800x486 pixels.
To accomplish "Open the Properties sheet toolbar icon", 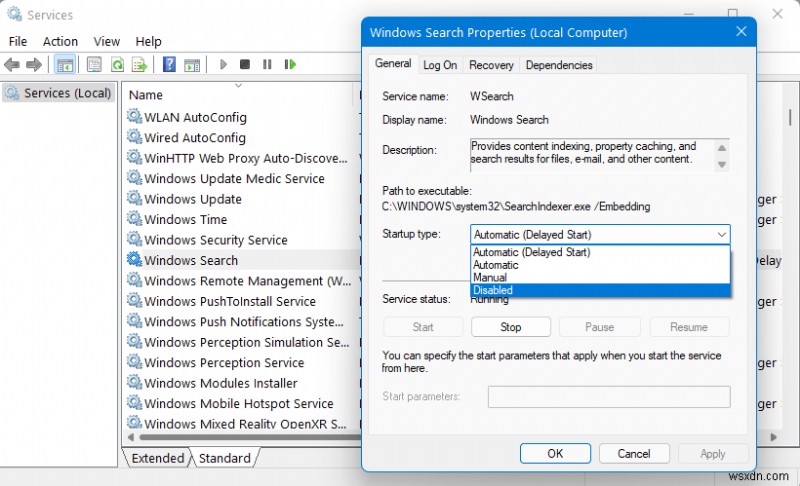I will click(x=94, y=65).
